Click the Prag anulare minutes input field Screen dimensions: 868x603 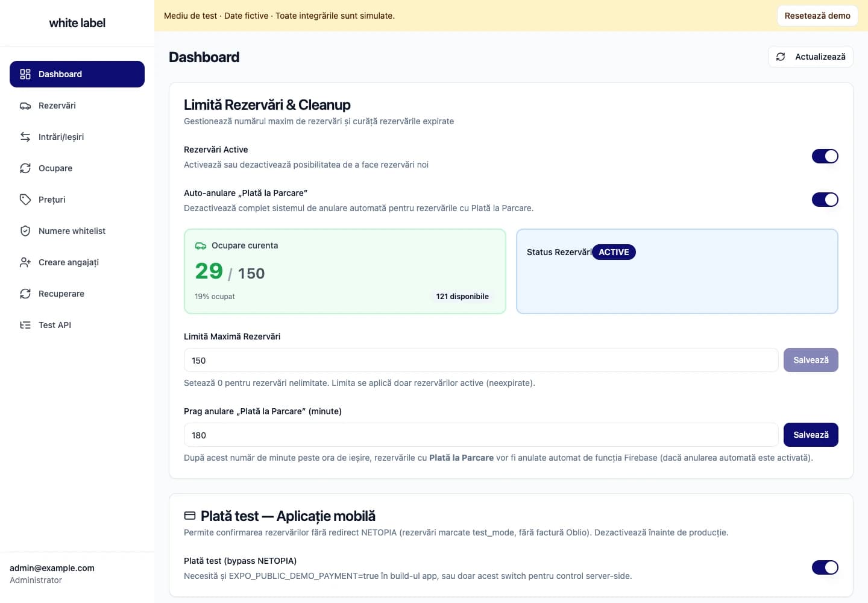(x=481, y=435)
